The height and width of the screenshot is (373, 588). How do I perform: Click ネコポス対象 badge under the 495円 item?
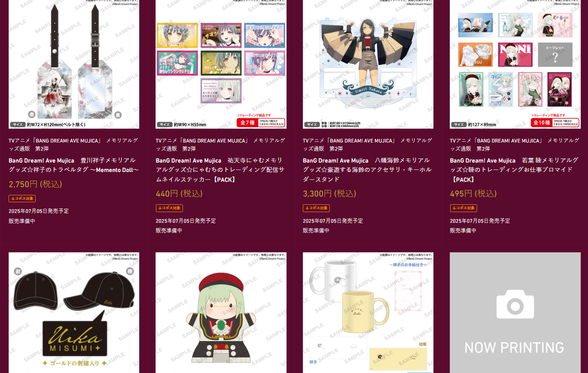pos(463,208)
